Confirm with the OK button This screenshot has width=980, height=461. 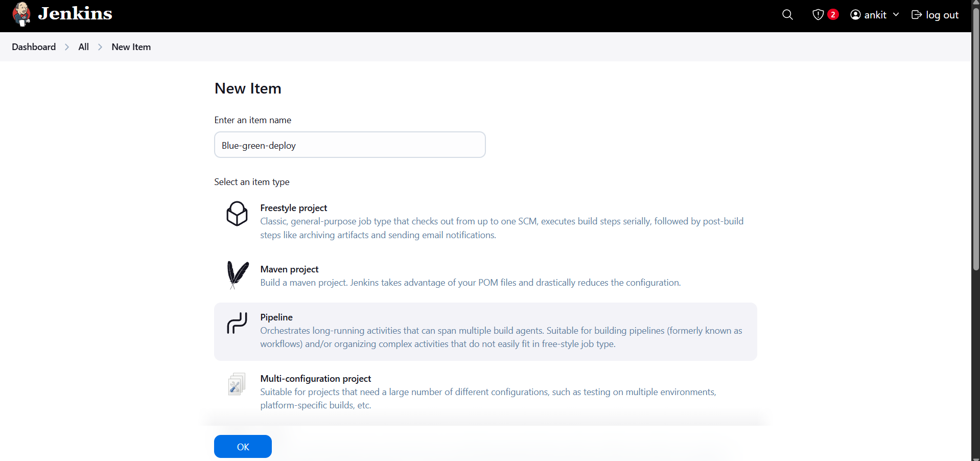243,447
